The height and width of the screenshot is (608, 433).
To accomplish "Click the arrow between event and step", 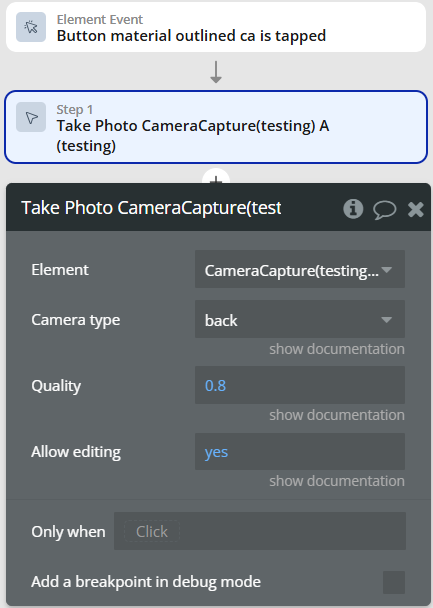I will click(216, 72).
